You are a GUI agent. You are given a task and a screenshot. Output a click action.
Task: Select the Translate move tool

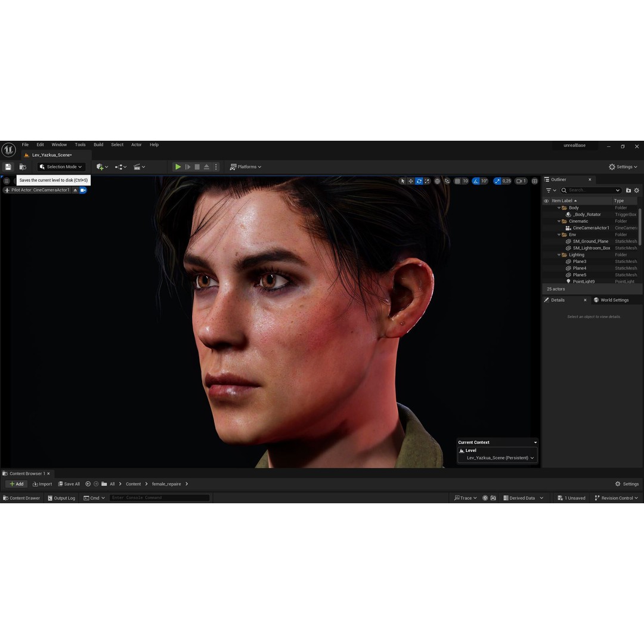[x=411, y=181]
